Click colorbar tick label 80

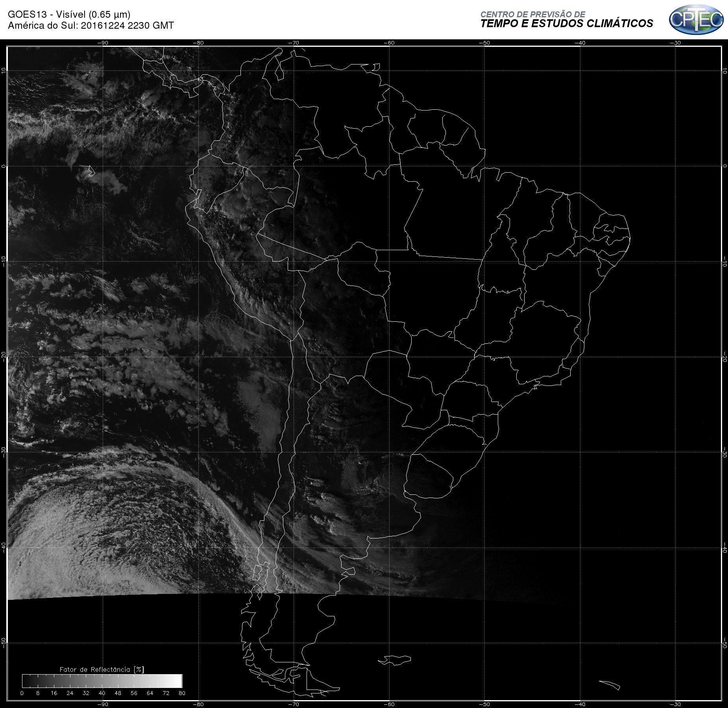tap(182, 693)
